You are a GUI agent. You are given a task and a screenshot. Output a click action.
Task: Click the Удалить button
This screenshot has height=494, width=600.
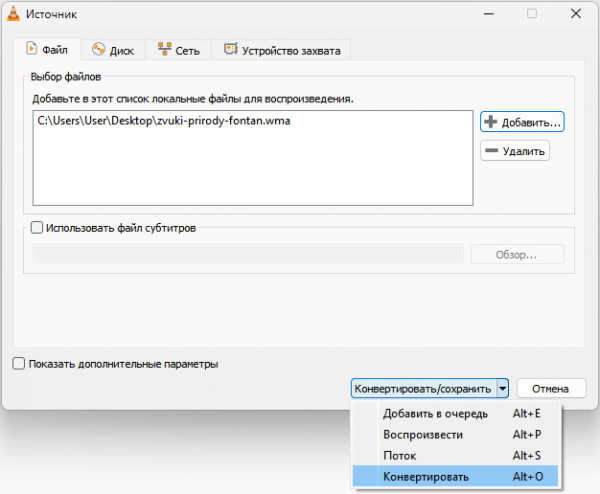(x=515, y=151)
